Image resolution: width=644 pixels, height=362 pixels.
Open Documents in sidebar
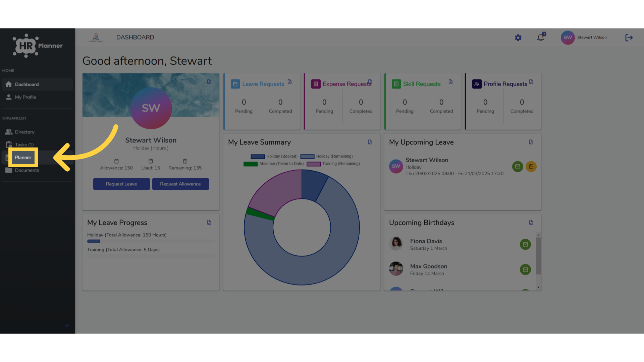click(38, 170)
